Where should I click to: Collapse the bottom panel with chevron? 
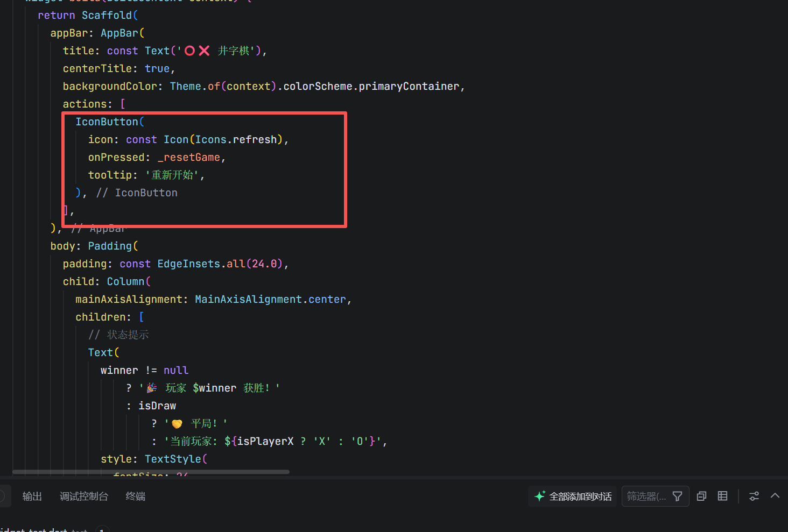(x=775, y=496)
